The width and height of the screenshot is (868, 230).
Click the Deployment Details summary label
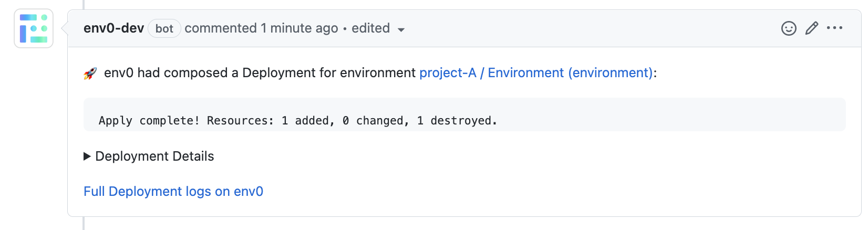click(x=154, y=156)
